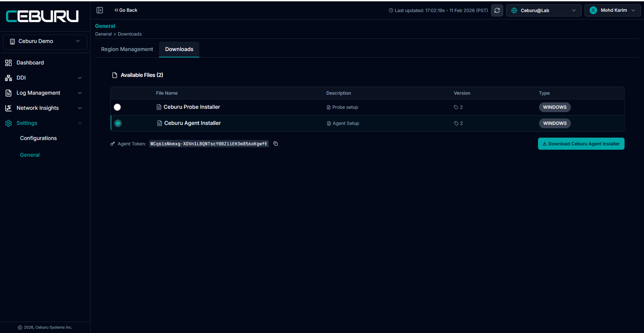
Task: Collapse the Settings menu chevron
Action: pyautogui.click(x=80, y=123)
